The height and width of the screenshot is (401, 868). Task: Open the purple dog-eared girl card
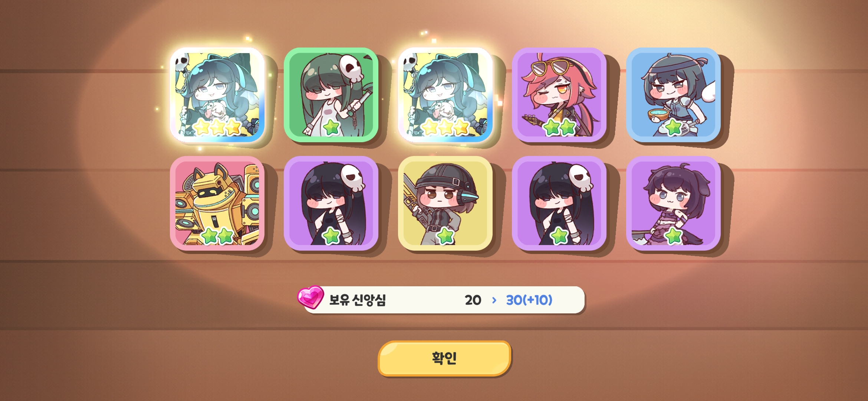pos(673,203)
